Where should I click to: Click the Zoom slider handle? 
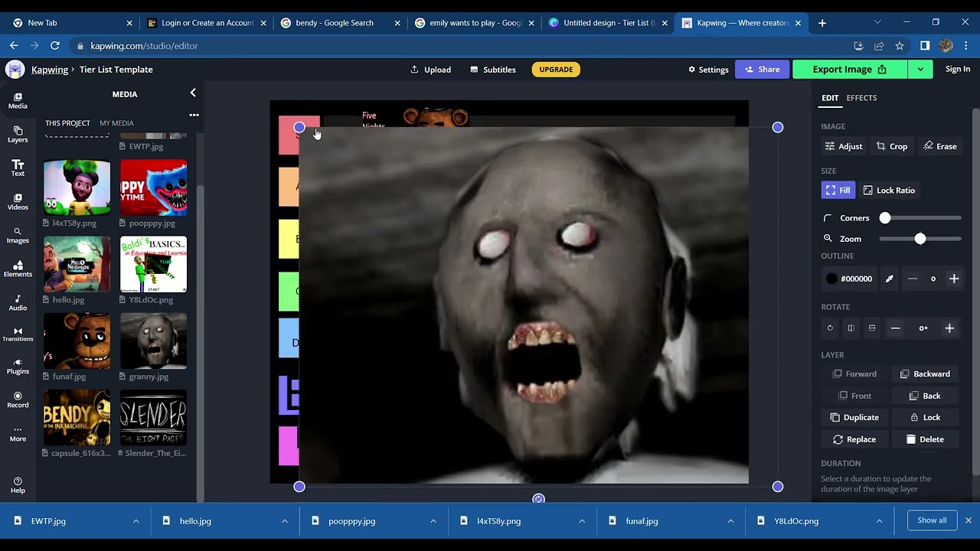tap(920, 239)
